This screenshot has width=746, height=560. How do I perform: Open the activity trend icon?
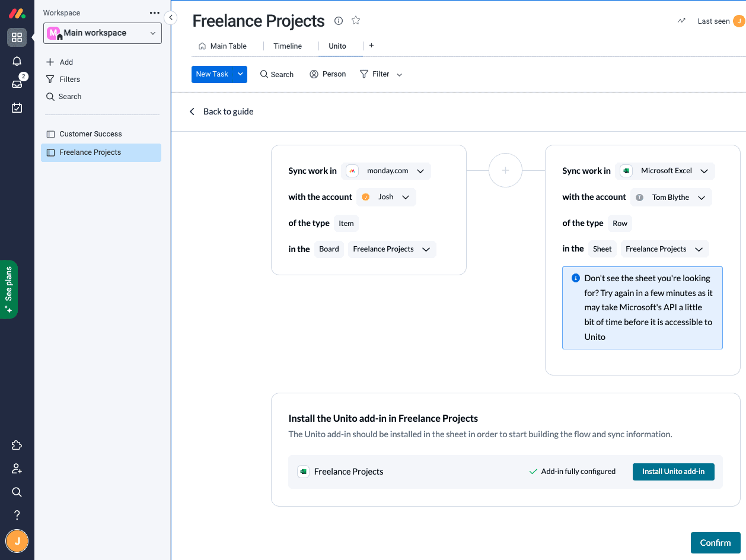click(681, 21)
